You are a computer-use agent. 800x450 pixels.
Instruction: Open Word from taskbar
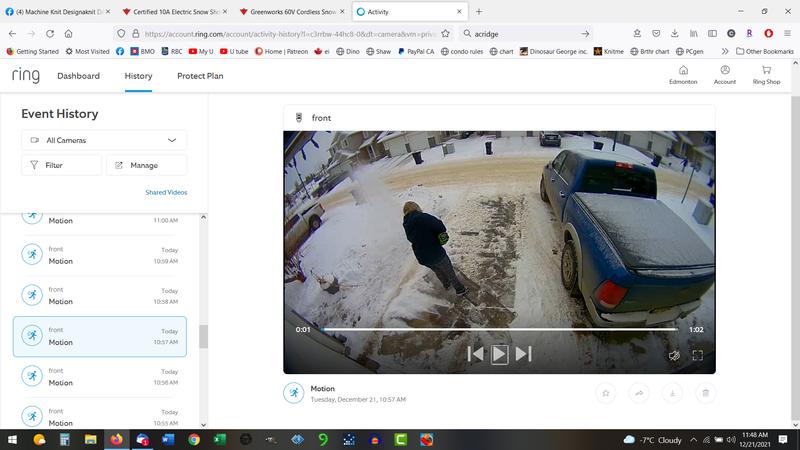pyautogui.click(x=168, y=439)
